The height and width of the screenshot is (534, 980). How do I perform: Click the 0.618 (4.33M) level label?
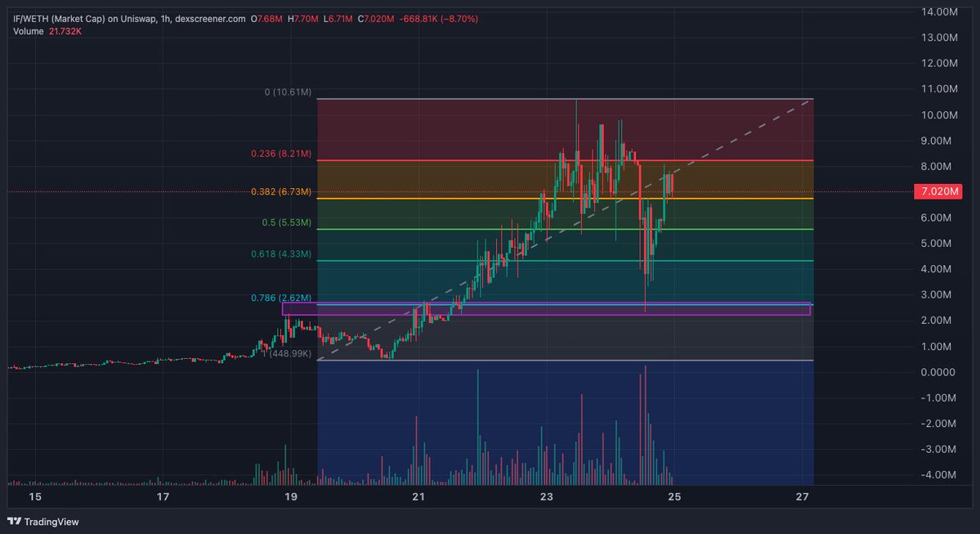pyautogui.click(x=281, y=254)
